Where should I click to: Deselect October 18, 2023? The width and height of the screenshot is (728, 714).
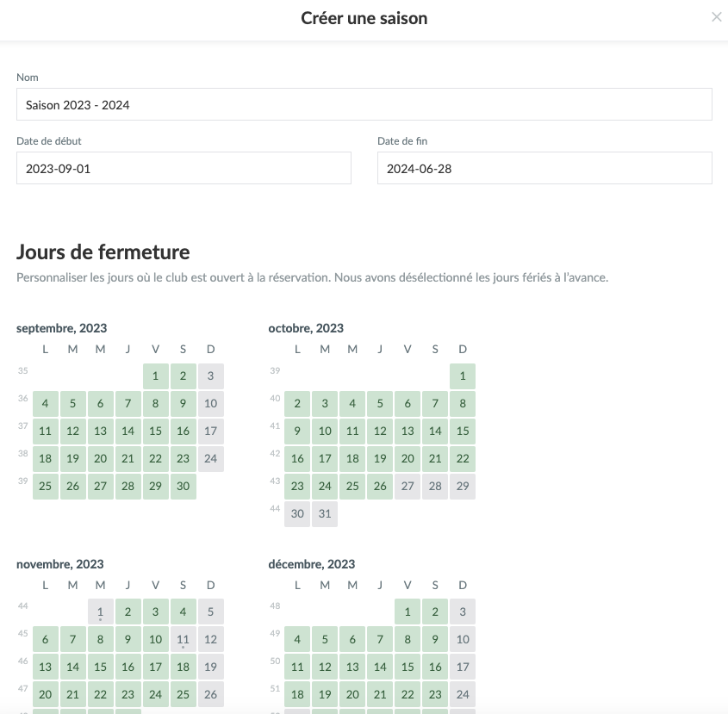point(352,458)
